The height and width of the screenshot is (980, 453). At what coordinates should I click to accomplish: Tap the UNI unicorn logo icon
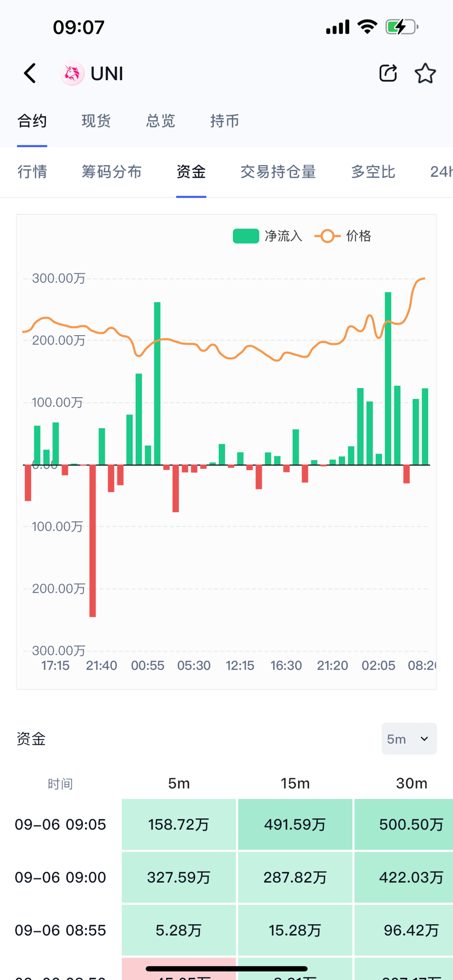[x=72, y=73]
